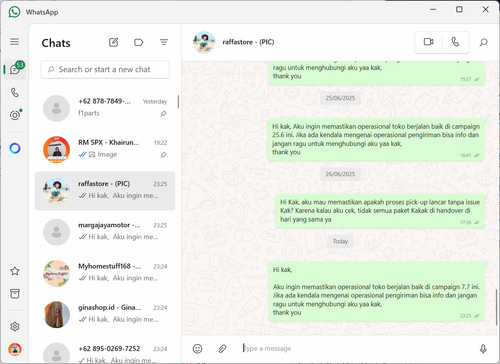500x364 pixels.
Task: Click the ginashop.id chat avatar
Action: (57, 315)
